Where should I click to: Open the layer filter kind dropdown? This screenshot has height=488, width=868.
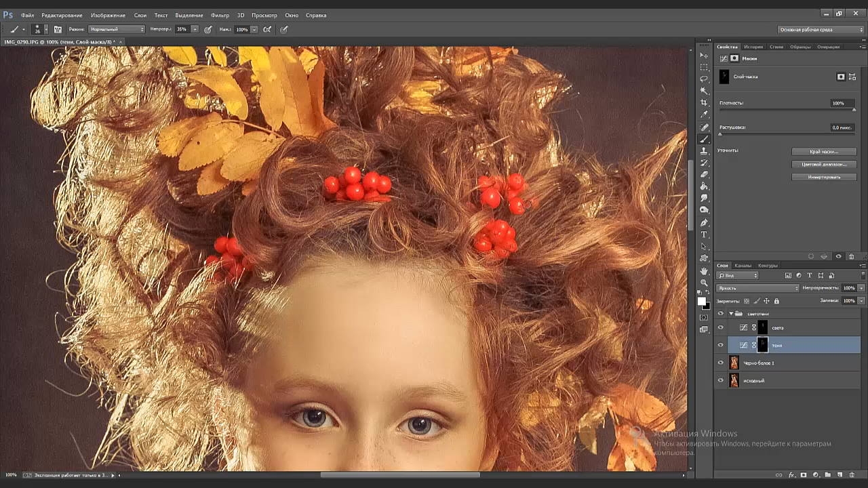737,276
